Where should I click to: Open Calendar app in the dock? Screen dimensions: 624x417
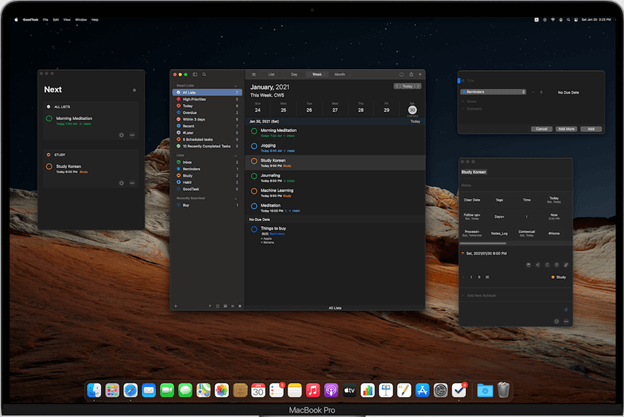click(x=258, y=390)
